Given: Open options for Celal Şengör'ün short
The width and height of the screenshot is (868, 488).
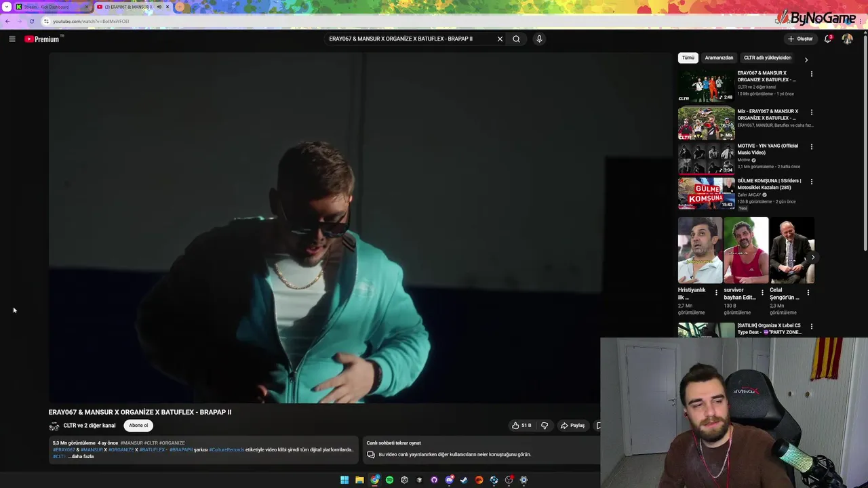Looking at the screenshot, I should [808, 293].
